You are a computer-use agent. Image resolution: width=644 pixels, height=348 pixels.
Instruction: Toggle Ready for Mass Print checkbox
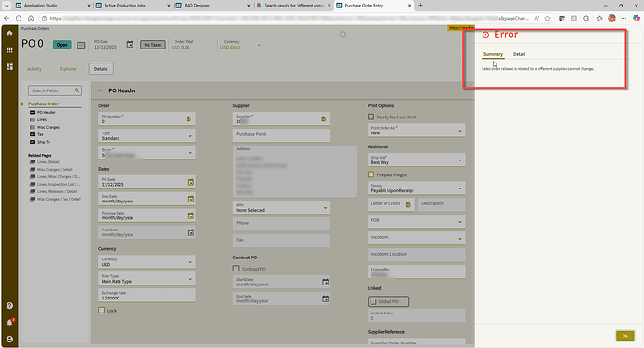click(371, 117)
